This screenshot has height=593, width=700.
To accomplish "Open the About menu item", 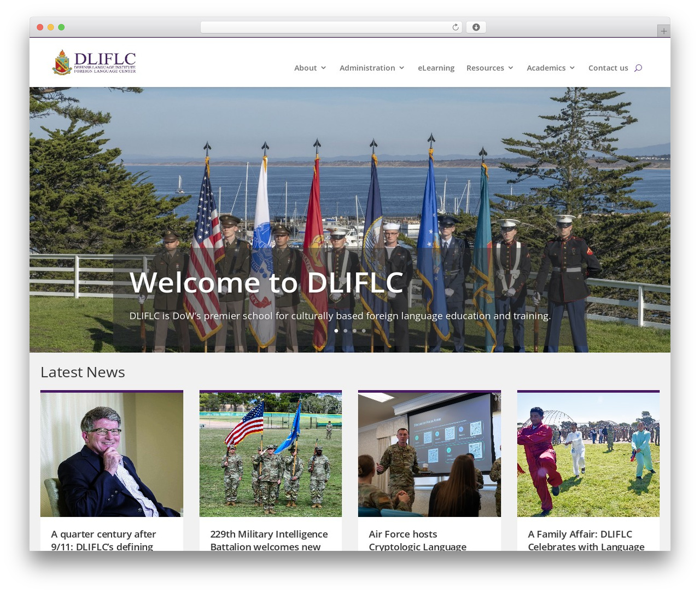I will (x=305, y=68).
